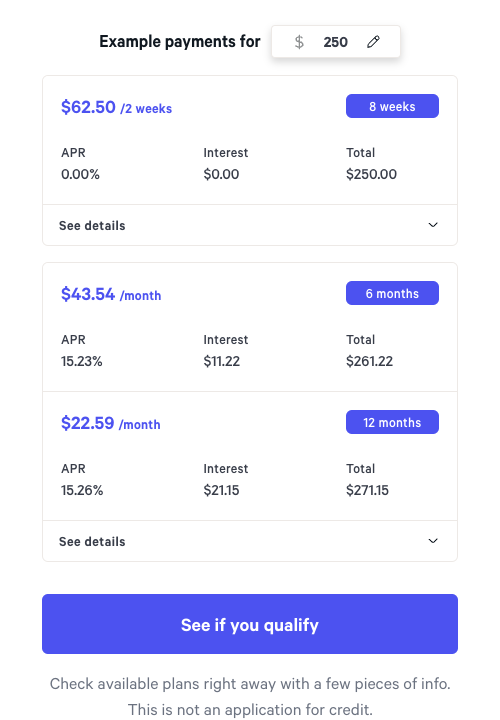Click the $22.59 /month payment amount
The image size is (500, 720).
(111, 423)
